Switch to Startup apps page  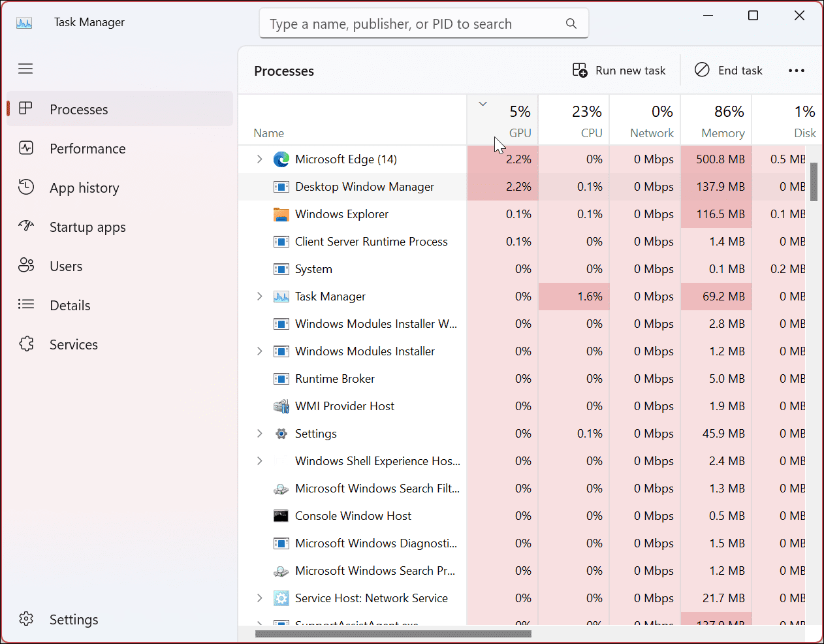pos(119,227)
